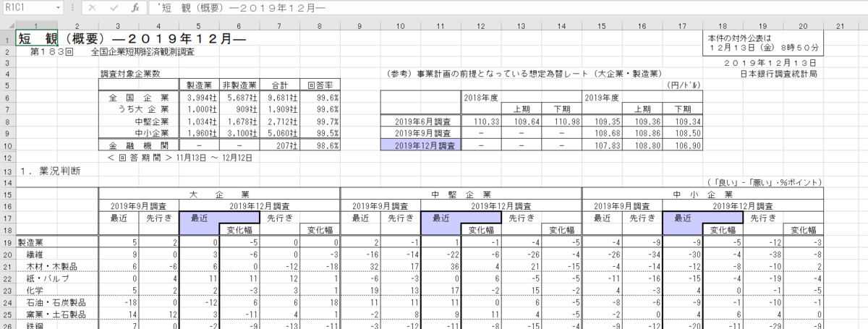
Task: Click the 日本銀行調査統計局 cell
Action: 778,74
